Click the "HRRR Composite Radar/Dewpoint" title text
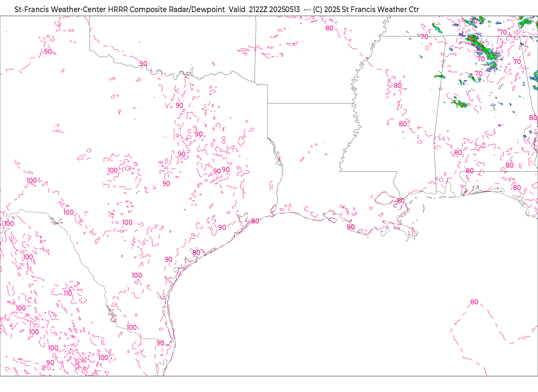The width and height of the screenshot is (538, 392). click(166, 10)
